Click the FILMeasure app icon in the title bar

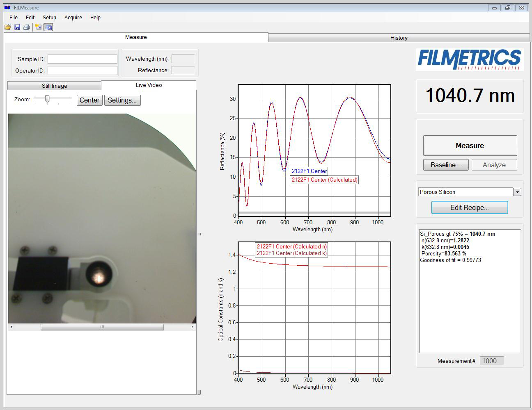tap(7, 7)
